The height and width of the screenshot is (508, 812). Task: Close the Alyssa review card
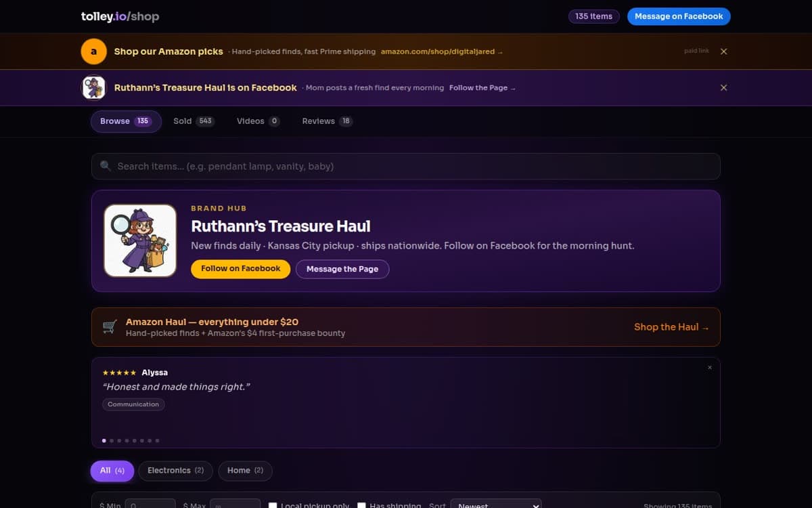(710, 368)
